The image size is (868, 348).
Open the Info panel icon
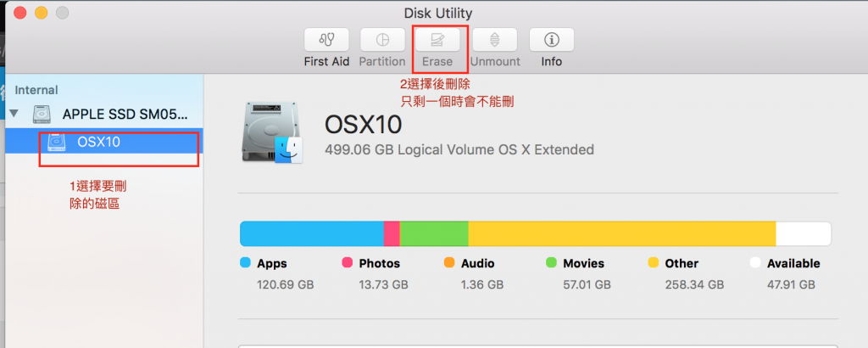[551, 40]
